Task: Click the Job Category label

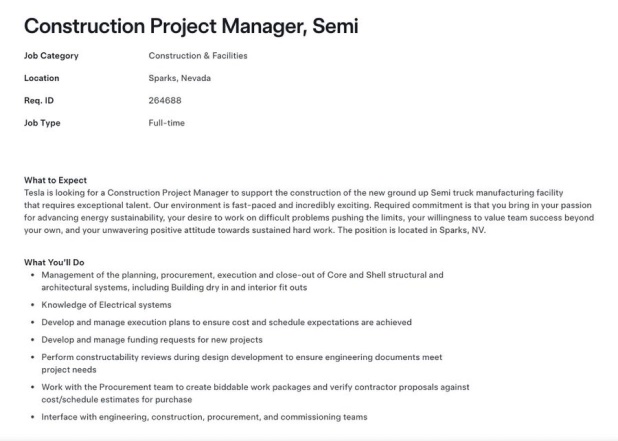Action: coord(51,56)
